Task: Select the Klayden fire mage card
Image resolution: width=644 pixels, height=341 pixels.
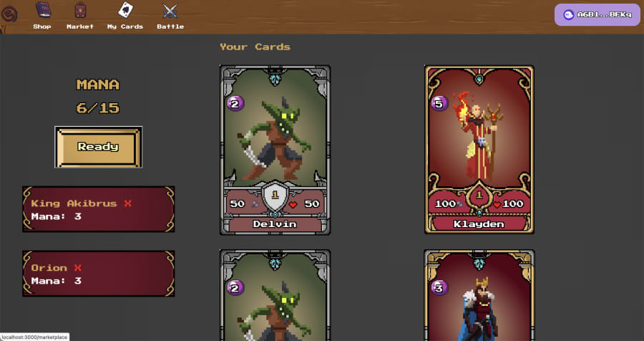Action: (479, 150)
